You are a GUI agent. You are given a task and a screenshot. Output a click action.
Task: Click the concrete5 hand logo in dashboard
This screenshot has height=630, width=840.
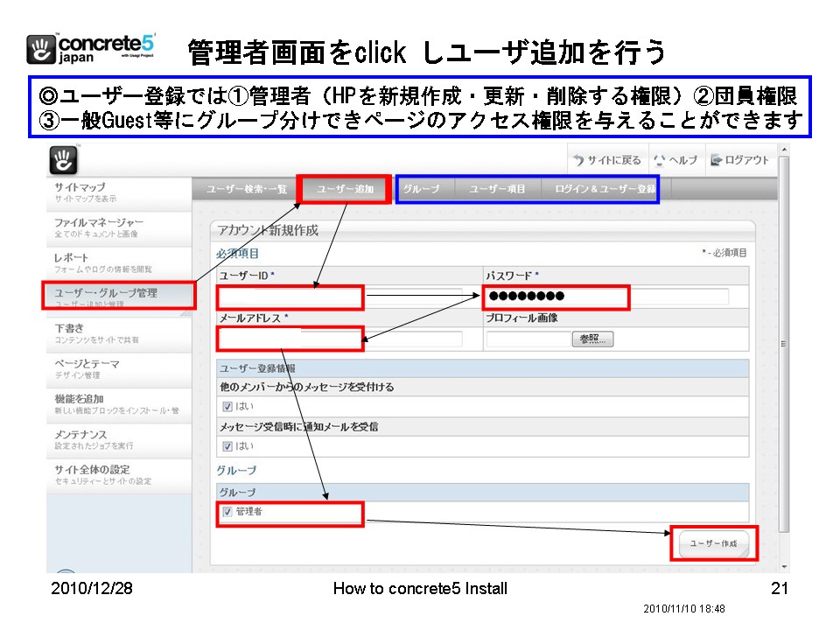(x=63, y=160)
